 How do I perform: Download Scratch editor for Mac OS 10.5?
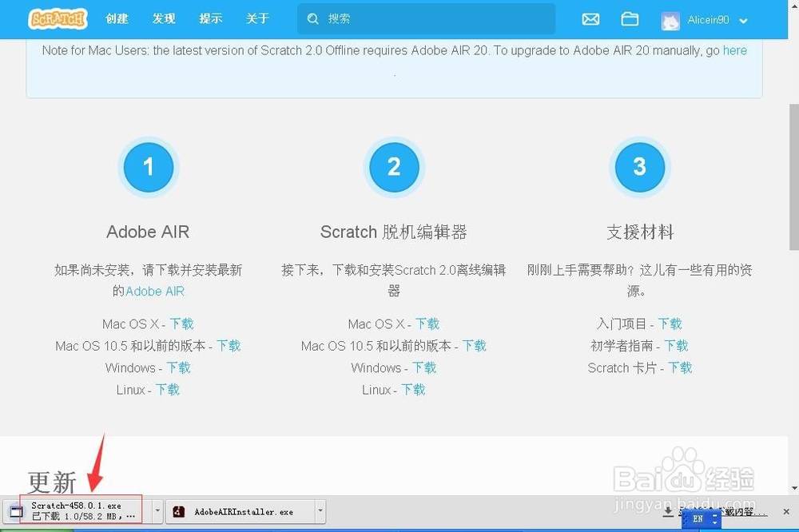click(x=474, y=346)
